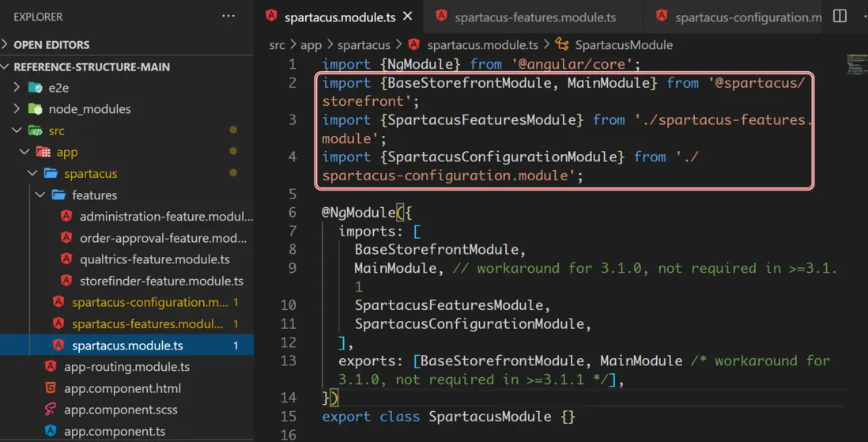Click 'SpartacusConfigurationModule,' on line 11
Image resolution: width=868 pixels, height=442 pixels.
tap(473, 324)
